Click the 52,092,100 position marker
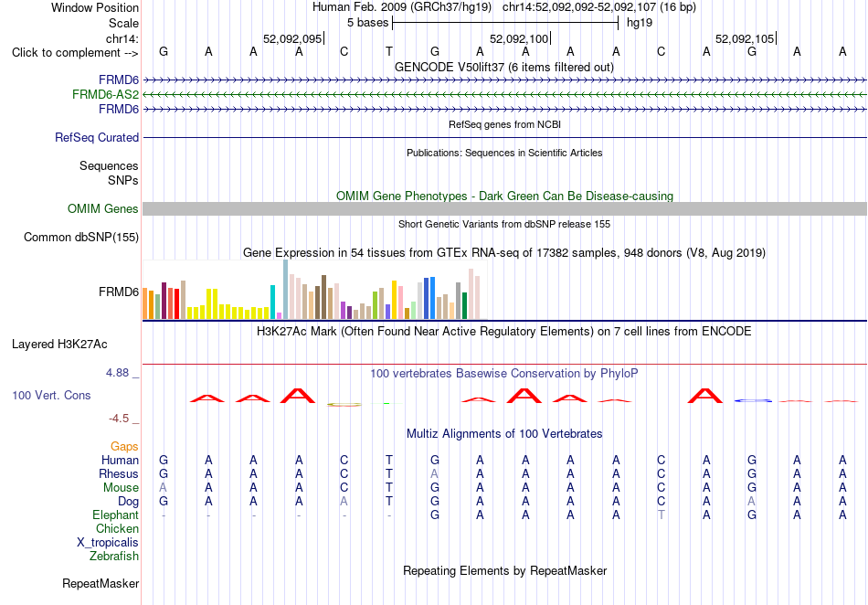The image size is (868, 605). (519, 38)
